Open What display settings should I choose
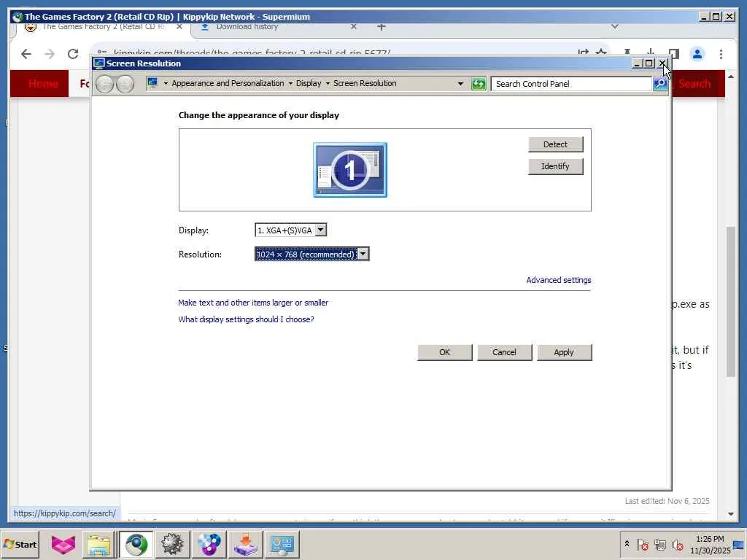This screenshot has width=747, height=560. (x=246, y=319)
